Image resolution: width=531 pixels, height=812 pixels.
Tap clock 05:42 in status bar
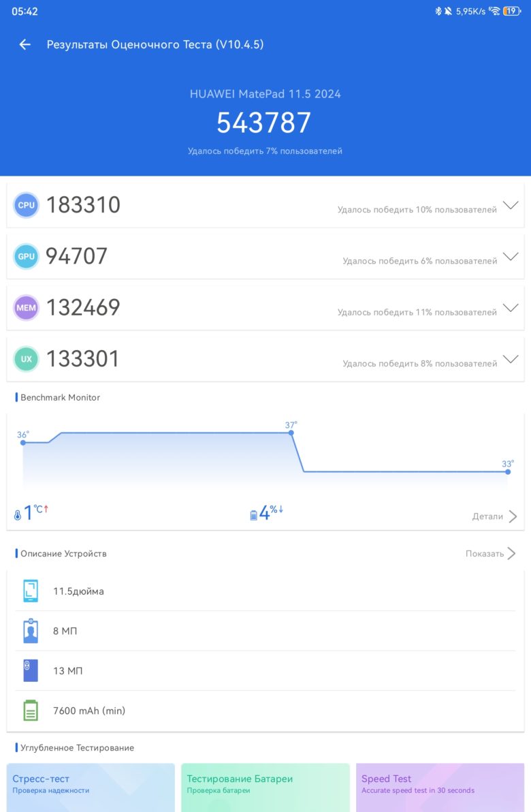point(25,12)
